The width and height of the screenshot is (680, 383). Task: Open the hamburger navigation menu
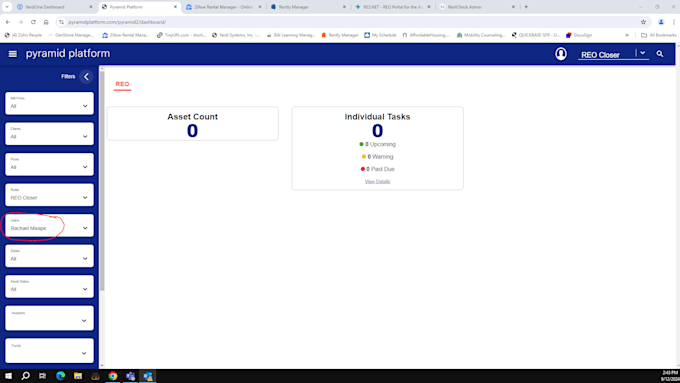[x=13, y=54]
